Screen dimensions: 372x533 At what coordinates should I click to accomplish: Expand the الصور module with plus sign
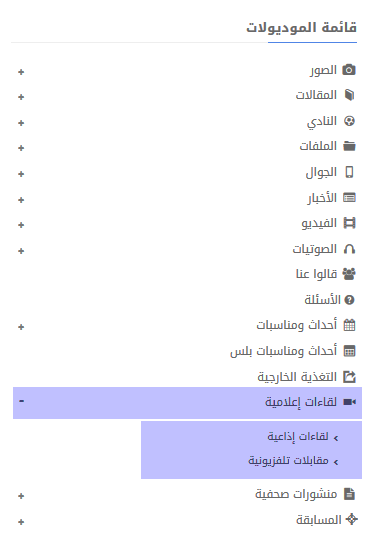coord(21,72)
